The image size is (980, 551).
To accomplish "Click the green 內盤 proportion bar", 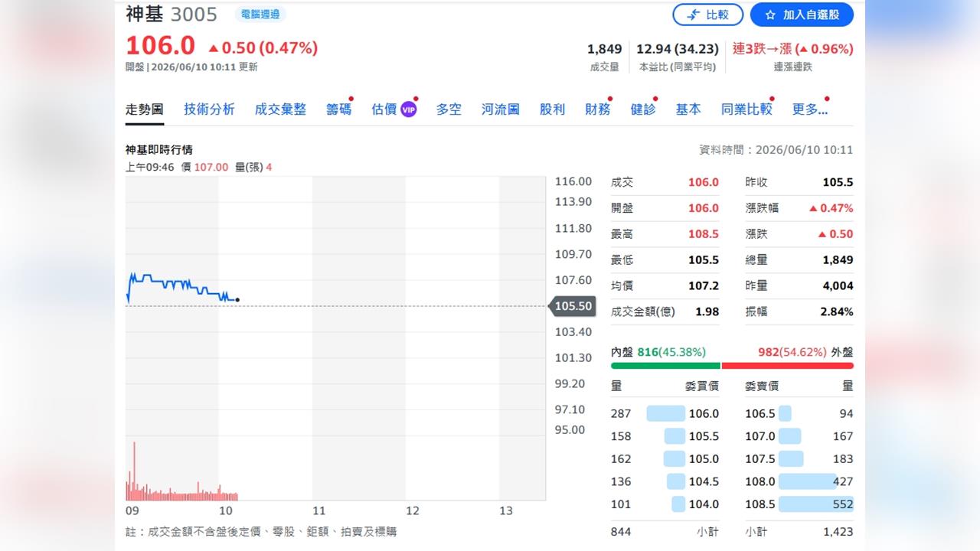I will [665, 366].
